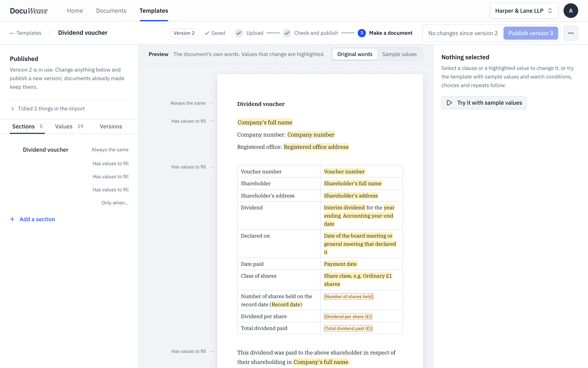Select highlighted Shareholder's full name value
This screenshot has width=588, height=368.
pyautogui.click(x=353, y=184)
